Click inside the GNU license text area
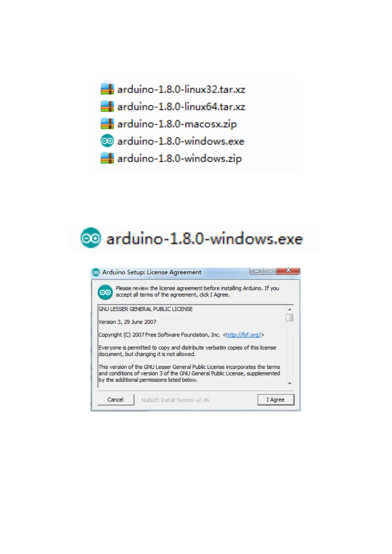The image size is (392, 554). coord(192,346)
